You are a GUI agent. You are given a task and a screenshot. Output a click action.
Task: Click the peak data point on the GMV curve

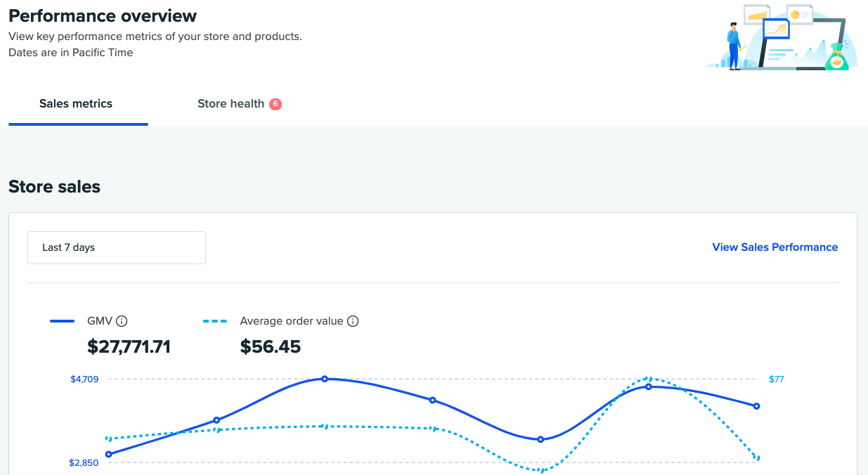point(324,378)
